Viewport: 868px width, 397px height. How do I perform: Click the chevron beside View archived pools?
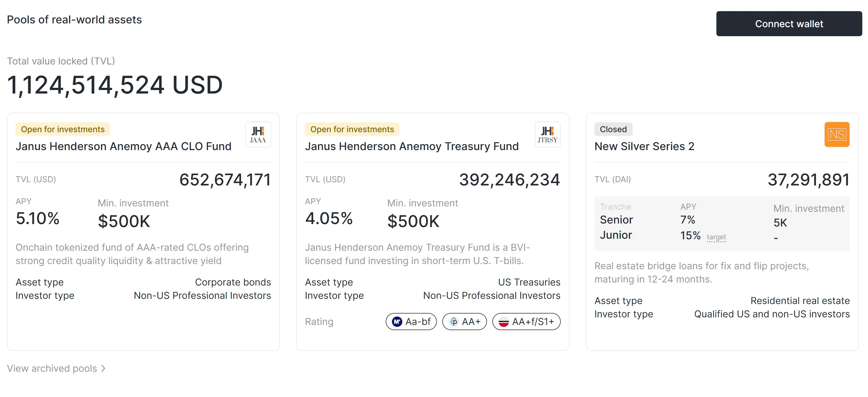(103, 368)
